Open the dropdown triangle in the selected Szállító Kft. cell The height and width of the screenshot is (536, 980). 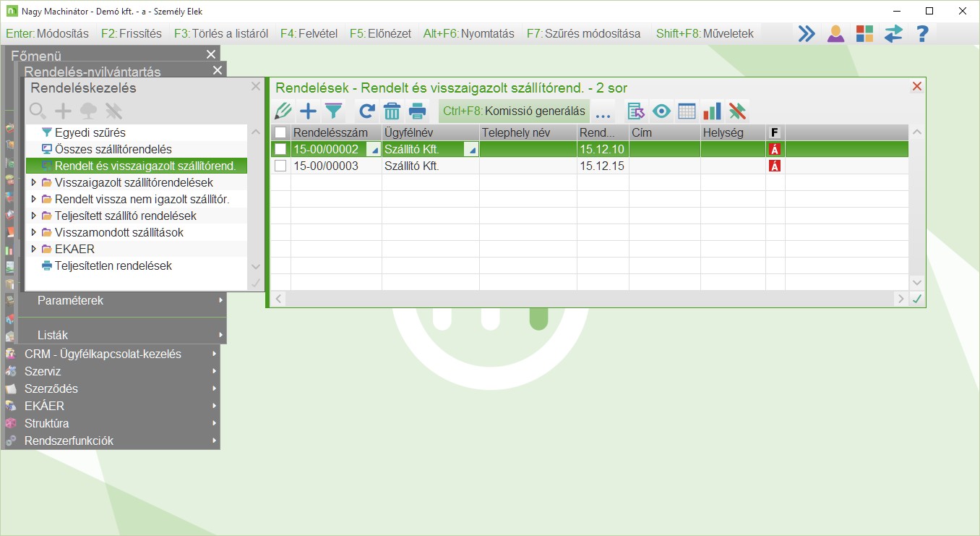471,150
